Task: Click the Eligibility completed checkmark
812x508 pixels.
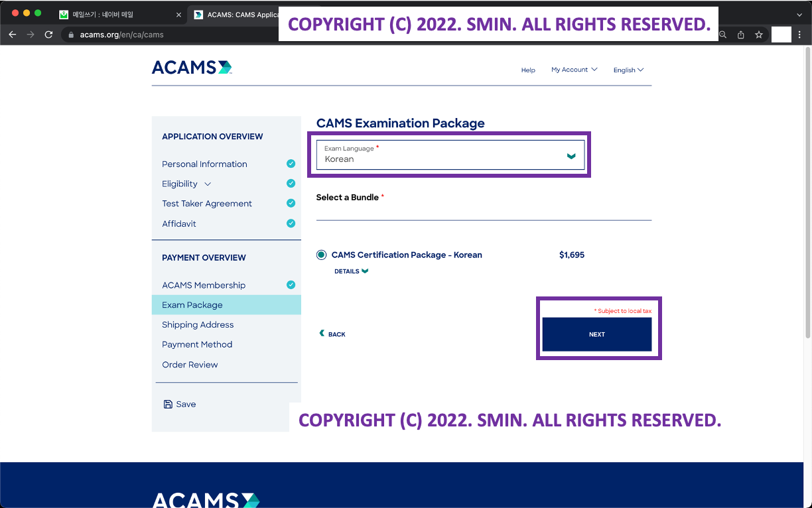Action: 291,184
